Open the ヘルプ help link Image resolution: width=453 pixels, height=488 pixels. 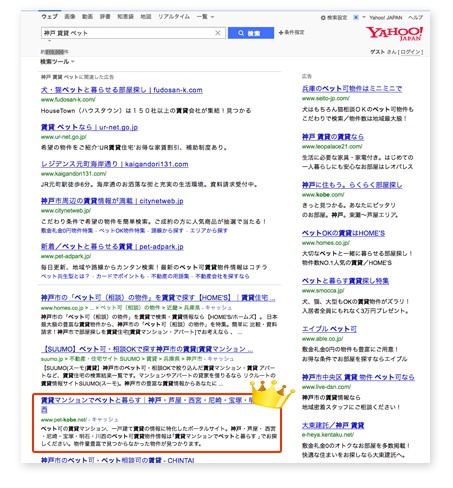click(415, 18)
